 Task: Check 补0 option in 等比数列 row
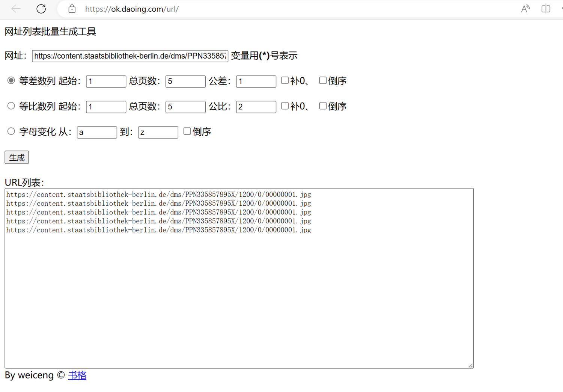pos(285,106)
